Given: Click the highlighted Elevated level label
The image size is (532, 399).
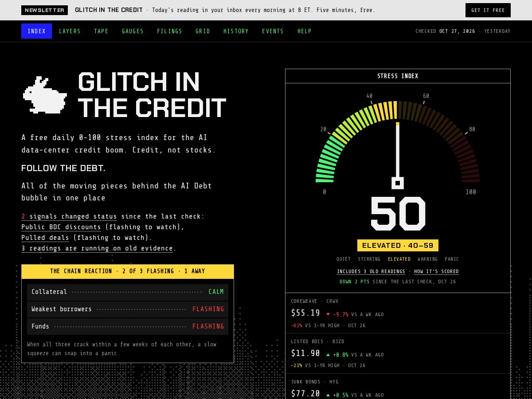Looking at the screenshot, I should point(399,259).
